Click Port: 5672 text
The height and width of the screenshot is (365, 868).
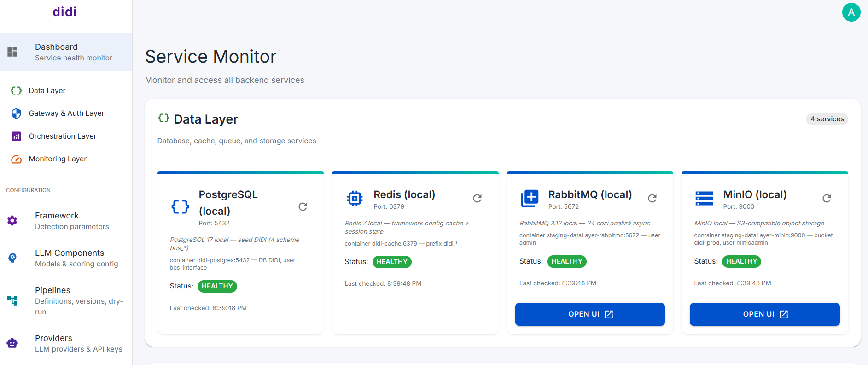(563, 206)
